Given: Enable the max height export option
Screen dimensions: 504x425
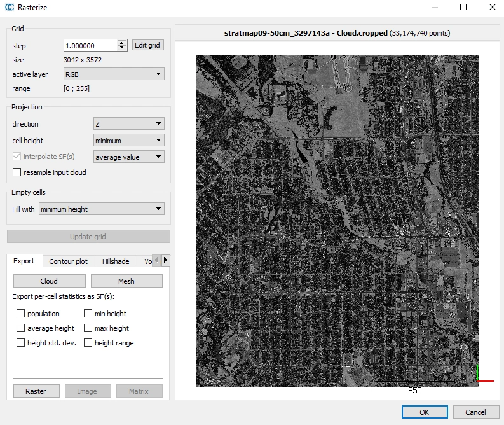Looking at the screenshot, I should [x=88, y=328].
